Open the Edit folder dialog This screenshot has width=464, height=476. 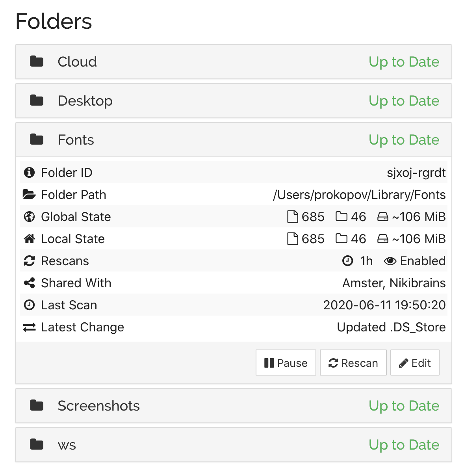(415, 363)
